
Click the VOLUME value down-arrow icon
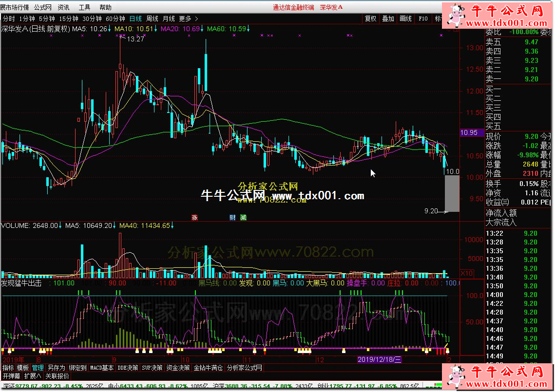coord(60,225)
